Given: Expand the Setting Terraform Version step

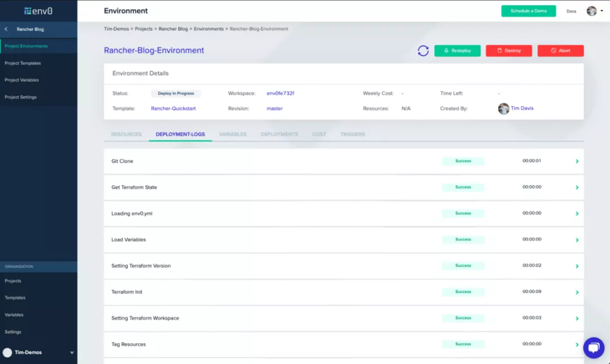Looking at the screenshot, I should (x=577, y=266).
